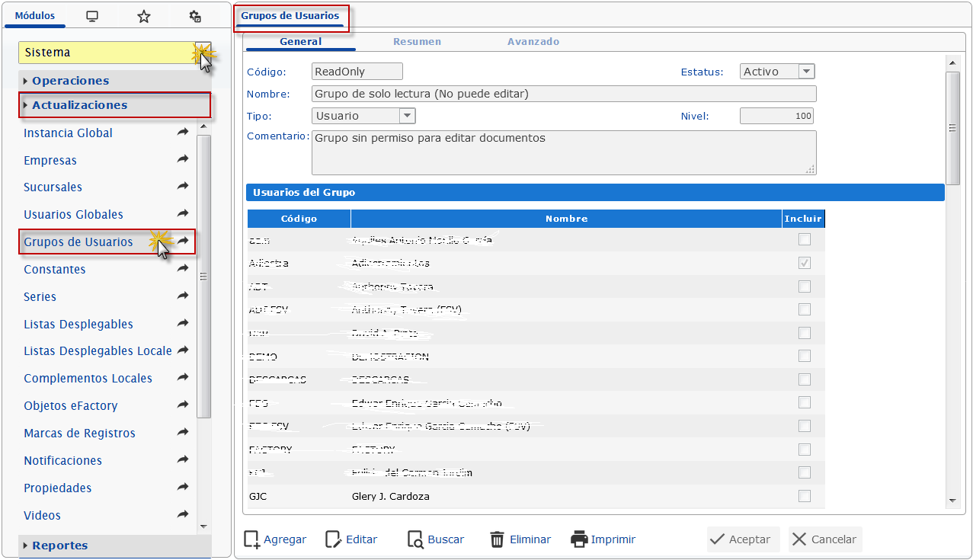Screen dimensions: 973x560
Task: Click the Imprimir printer icon
Action: 579,539
